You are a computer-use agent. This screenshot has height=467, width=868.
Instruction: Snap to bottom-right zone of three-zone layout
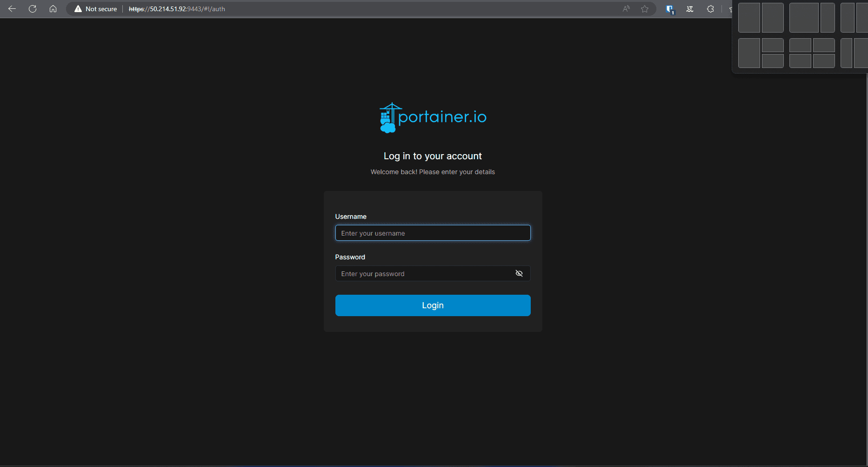(x=773, y=61)
